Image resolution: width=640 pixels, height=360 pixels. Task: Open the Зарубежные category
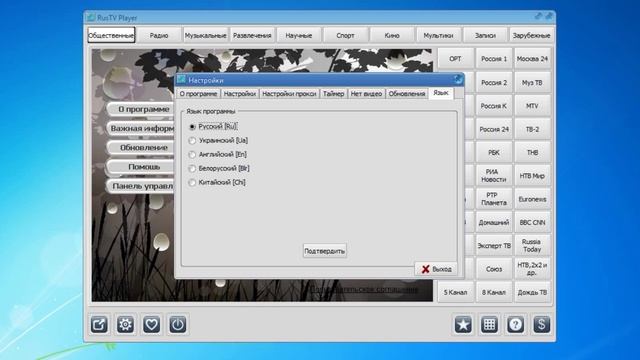tap(531, 35)
